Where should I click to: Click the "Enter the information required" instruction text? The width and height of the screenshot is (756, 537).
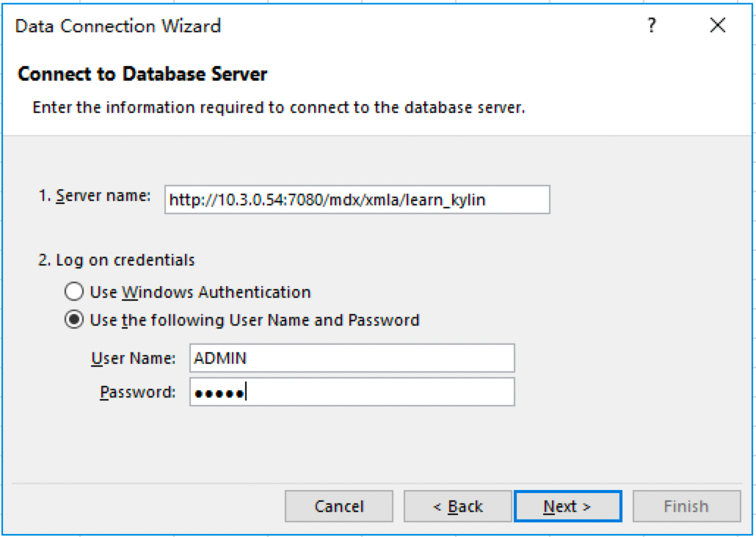pyautogui.click(x=279, y=108)
